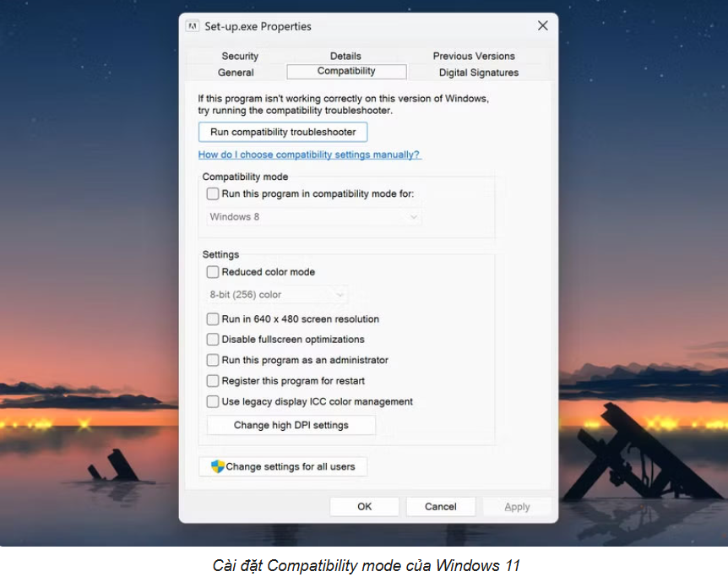Screen dimensions: 728x577
Task: Click Change high DPI settings button
Action: (291, 425)
